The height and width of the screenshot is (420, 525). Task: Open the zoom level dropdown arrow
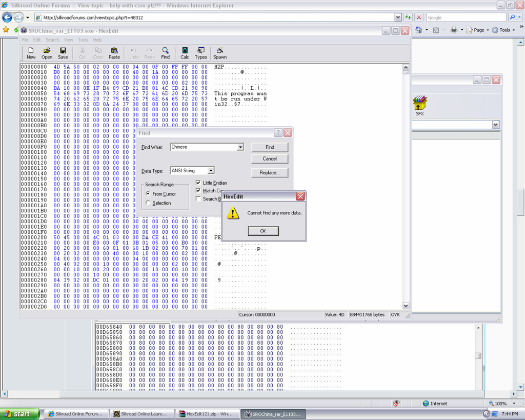(514, 404)
